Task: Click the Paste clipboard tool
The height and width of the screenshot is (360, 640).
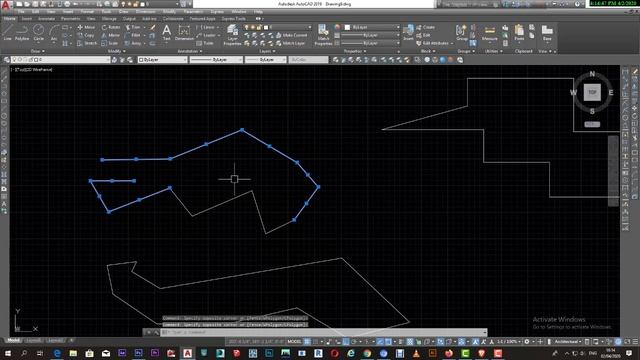Action: [x=519, y=33]
